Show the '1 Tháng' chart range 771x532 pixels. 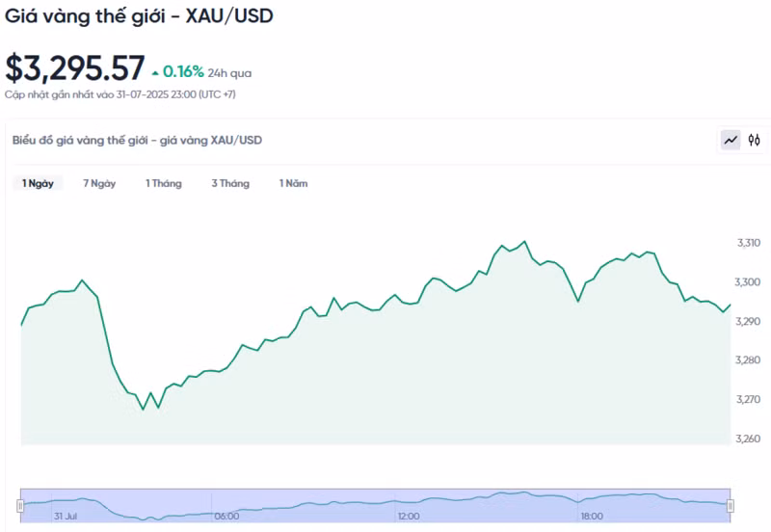(x=164, y=183)
